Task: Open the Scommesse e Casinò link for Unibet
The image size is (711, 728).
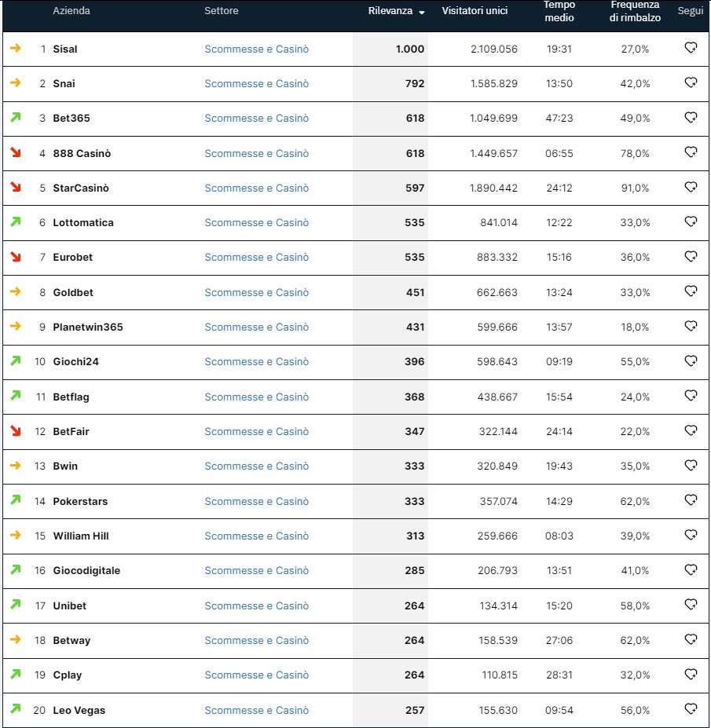Action: [x=257, y=606]
